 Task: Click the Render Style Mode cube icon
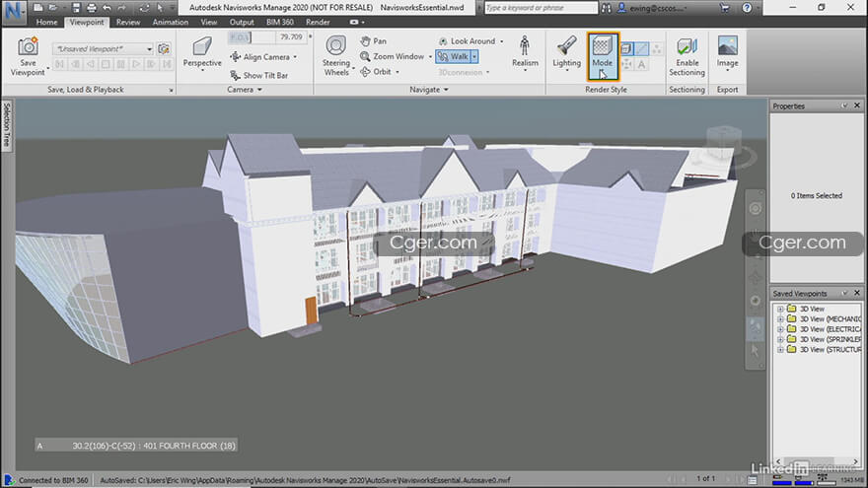tap(603, 46)
